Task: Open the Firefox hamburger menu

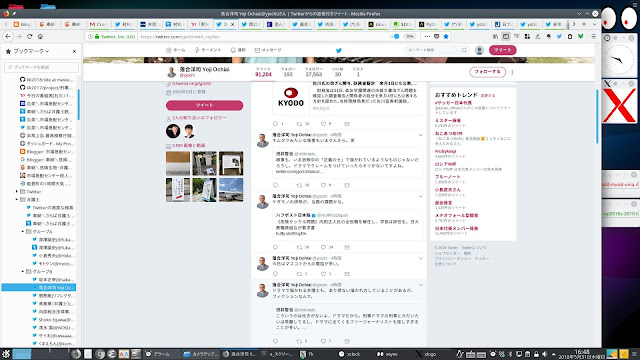Action: 593,36
